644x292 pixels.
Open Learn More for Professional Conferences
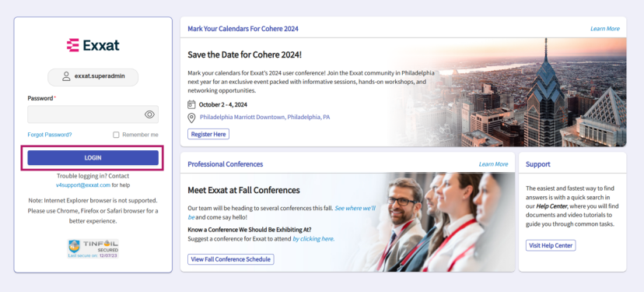493,164
